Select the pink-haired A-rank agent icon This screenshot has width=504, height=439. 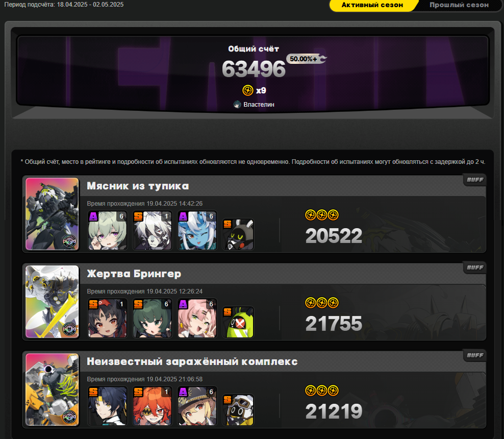pyautogui.click(x=197, y=318)
